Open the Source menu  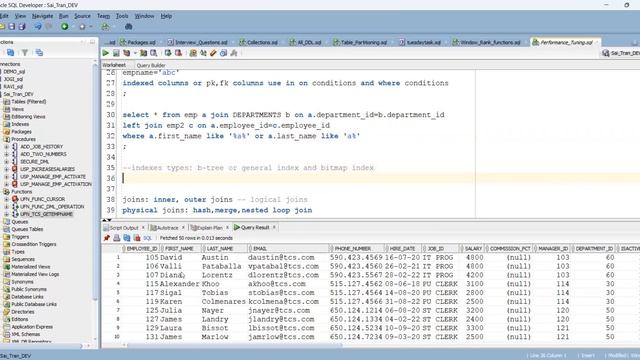(82, 16)
